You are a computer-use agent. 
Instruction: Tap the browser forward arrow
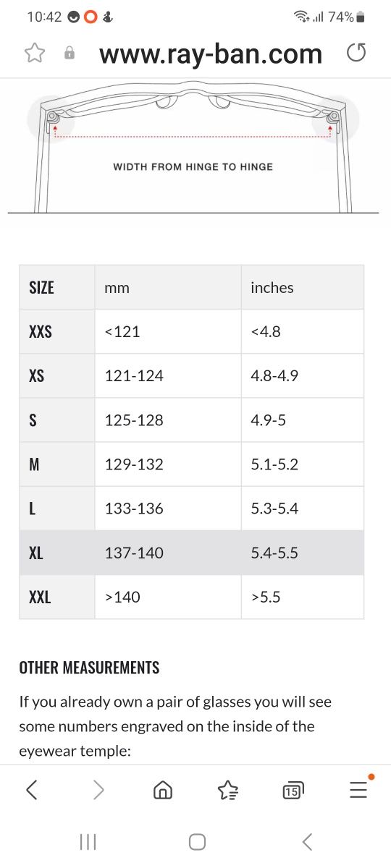[98, 790]
